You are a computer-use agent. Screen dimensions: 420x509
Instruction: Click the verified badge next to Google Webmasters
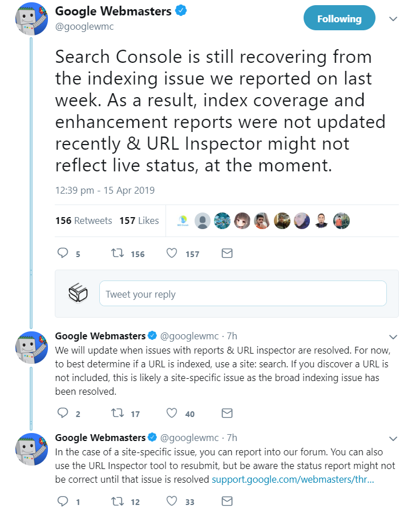point(180,9)
